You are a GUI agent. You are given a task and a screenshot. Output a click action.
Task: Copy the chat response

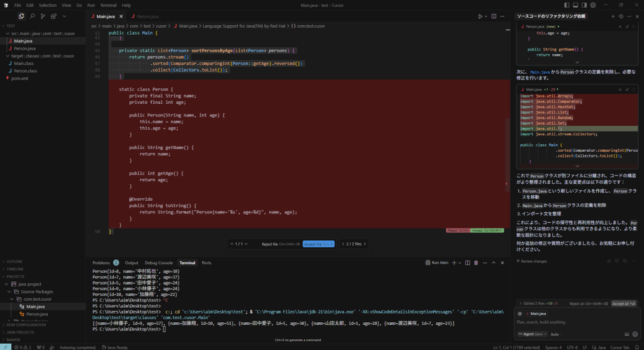click(625, 261)
